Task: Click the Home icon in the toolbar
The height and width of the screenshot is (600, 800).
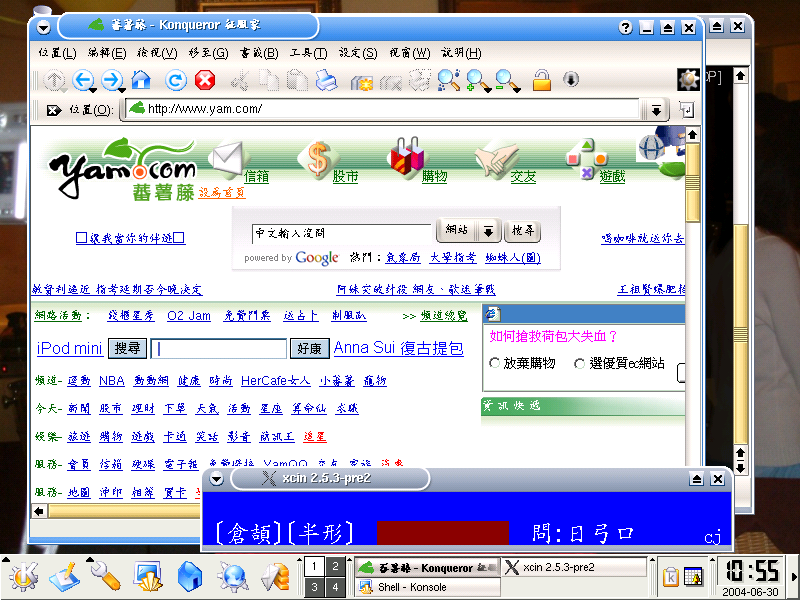Action: 141,81
